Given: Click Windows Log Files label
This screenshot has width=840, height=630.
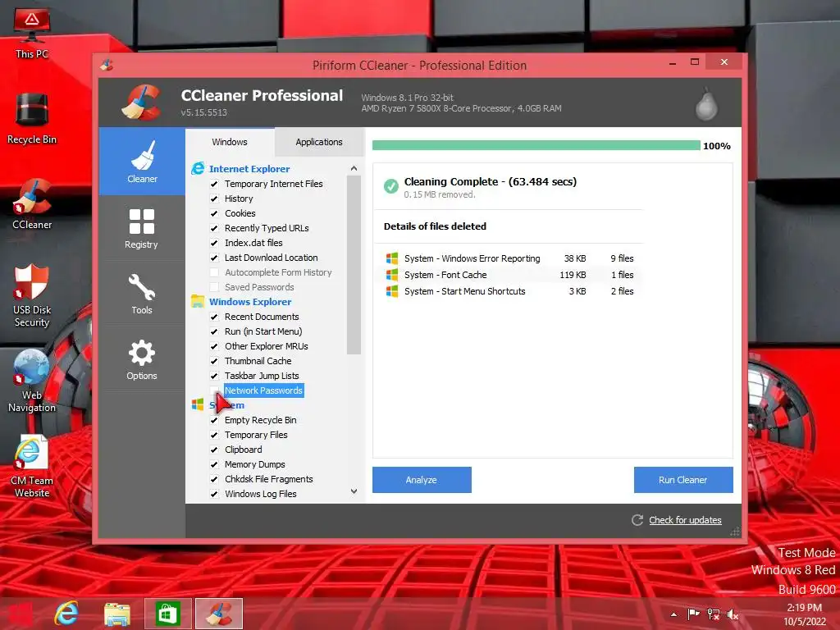Looking at the screenshot, I should 261,494.
